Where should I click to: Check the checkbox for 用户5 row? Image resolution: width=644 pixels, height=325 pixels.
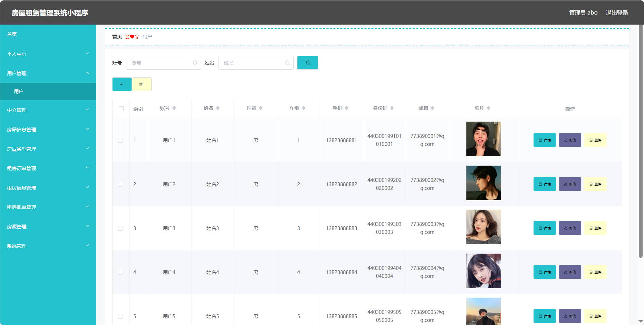point(120,316)
